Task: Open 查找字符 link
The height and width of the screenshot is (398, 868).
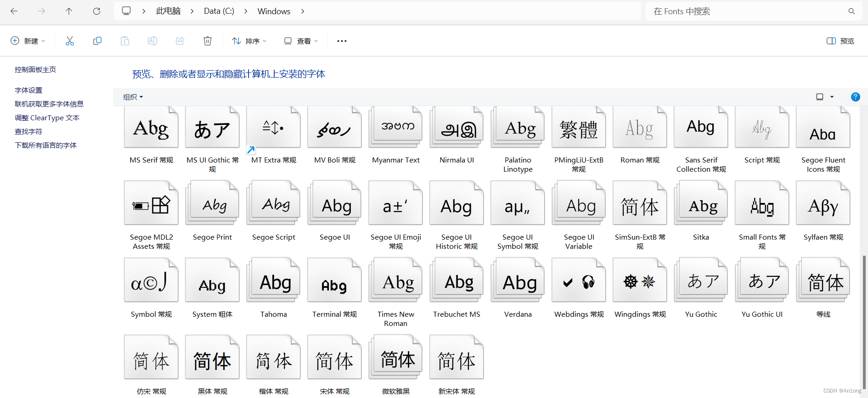Action: 28,131
